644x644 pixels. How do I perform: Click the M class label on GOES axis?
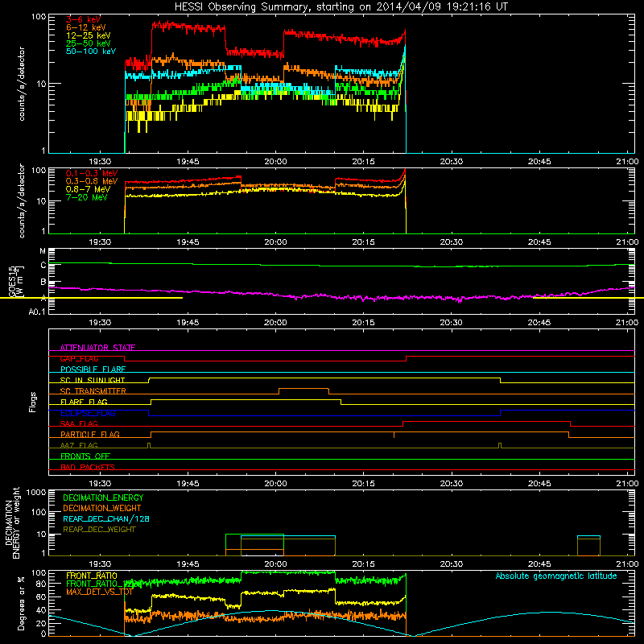pos(43,251)
